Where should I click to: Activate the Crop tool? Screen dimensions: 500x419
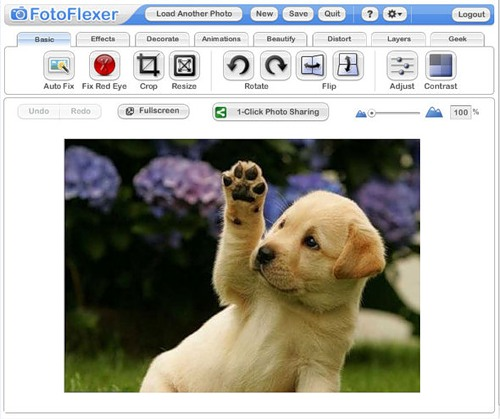148,65
